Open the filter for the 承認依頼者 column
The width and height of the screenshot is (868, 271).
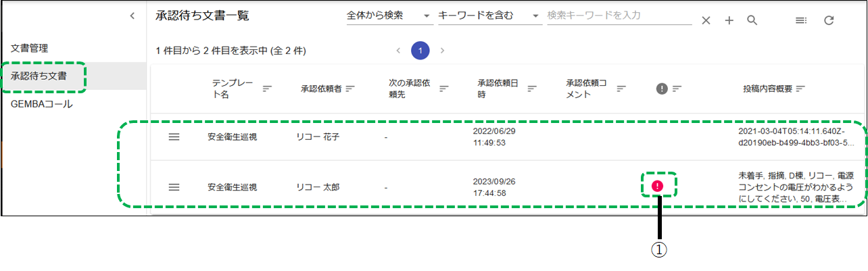(x=350, y=89)
